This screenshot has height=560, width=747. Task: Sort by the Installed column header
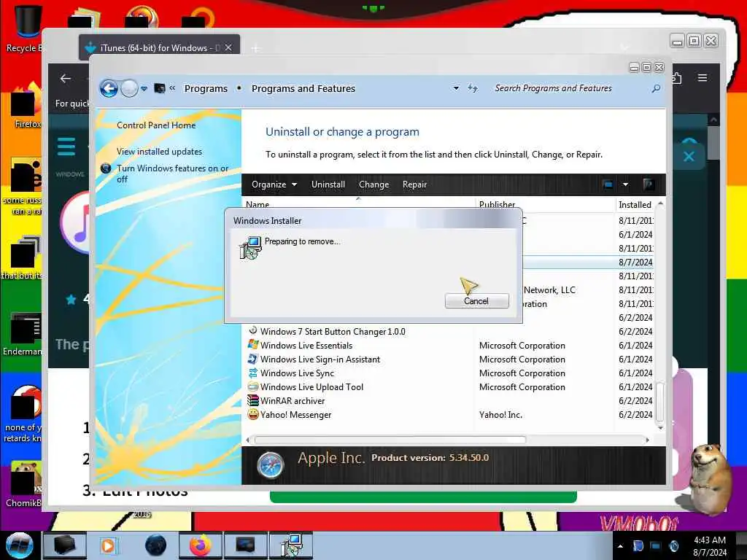[635, 204]
